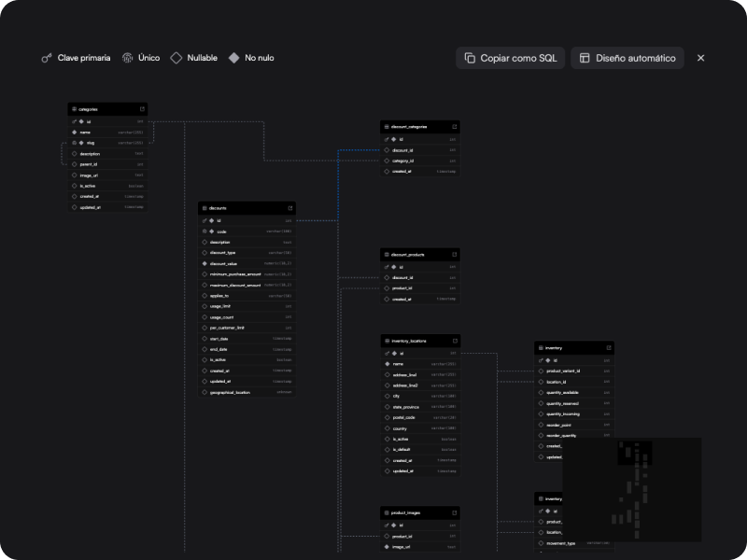The height and width of the screenshot is (560, 747).
Task: Click the key icon beside the inventory id field
Action: point(540,358)
